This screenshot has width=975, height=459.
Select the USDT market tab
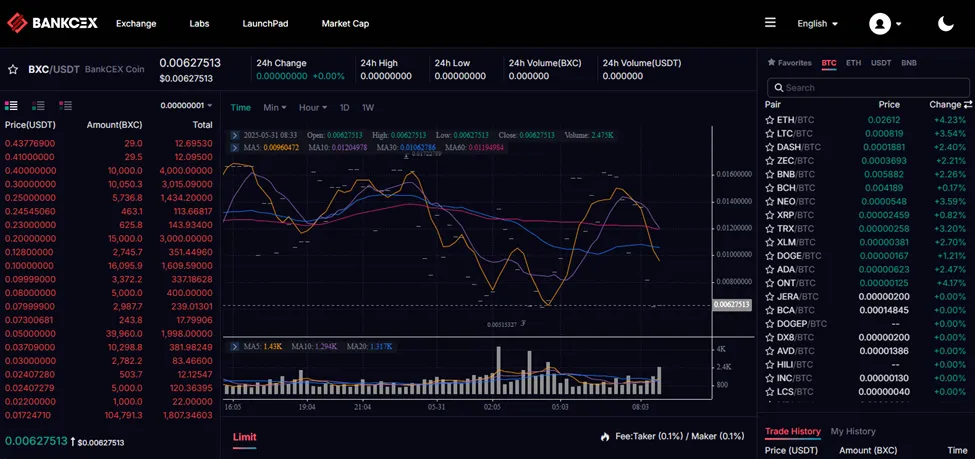point(880,63)
